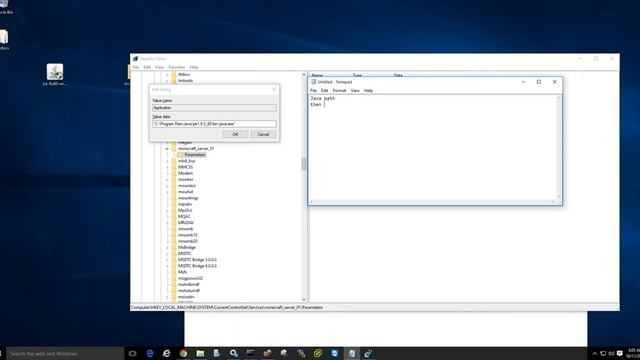Viewport: 640px width, 360px height.
Task: Confirm Edit String dialog with OK
Action: coord(235,134)
